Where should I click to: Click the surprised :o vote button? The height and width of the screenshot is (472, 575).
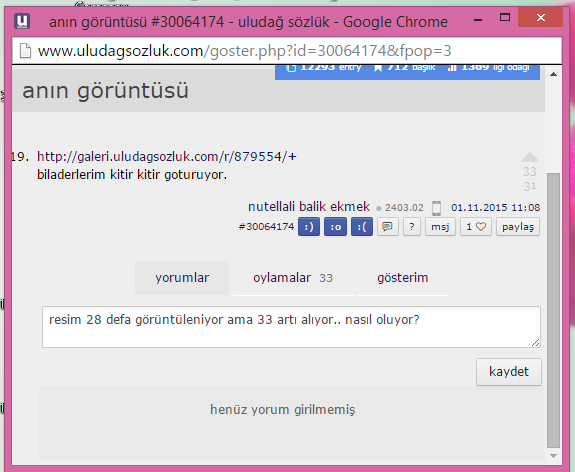[335, 227]
